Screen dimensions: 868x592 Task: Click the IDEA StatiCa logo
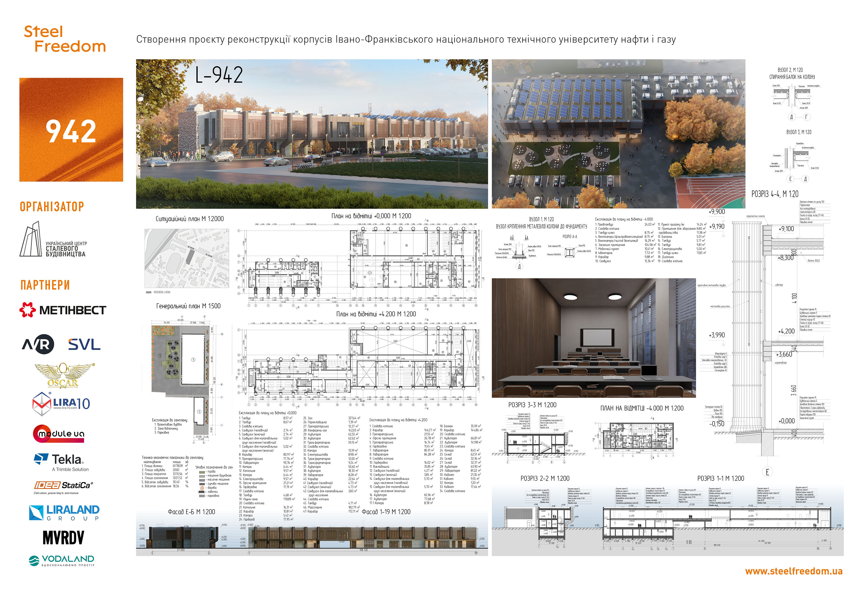63,487
